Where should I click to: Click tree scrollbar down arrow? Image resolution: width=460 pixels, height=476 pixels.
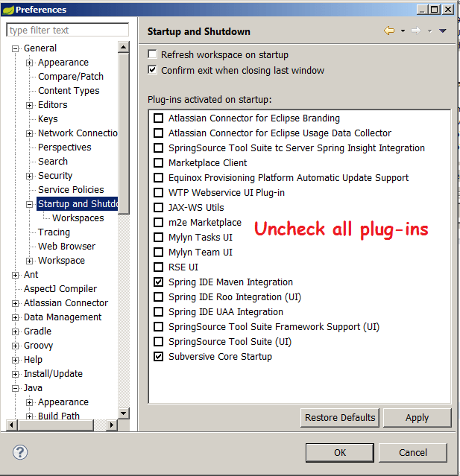click(123, 413)
